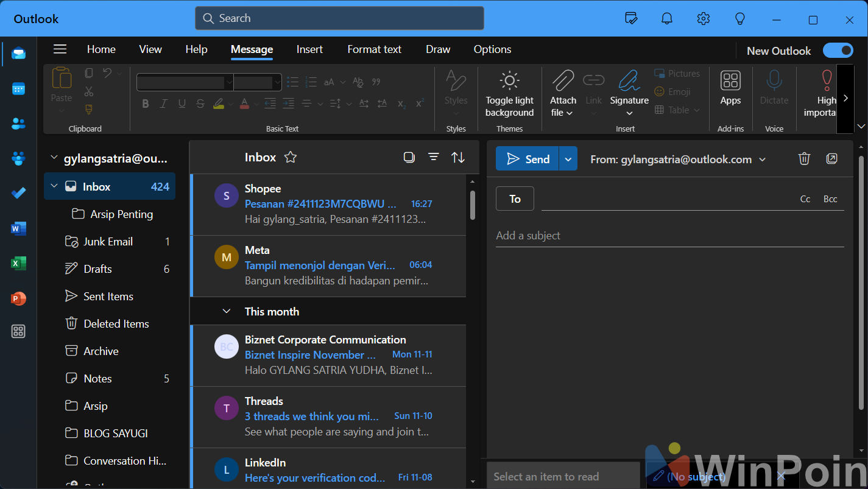Open the Send options dropdown arrow
This screenshot has width=868, height=489.
(568, 159)
